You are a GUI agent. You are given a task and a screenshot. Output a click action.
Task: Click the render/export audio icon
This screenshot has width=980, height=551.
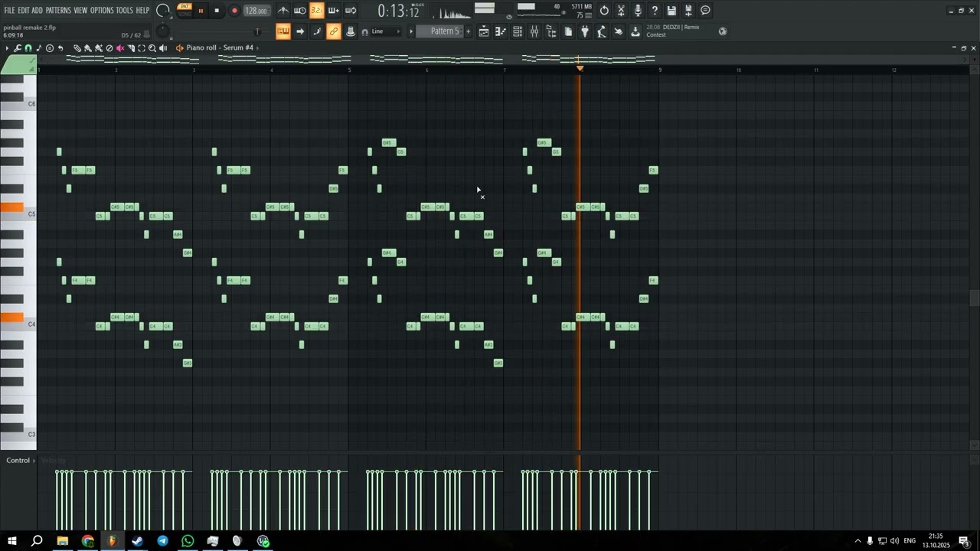(x=688, y=11)
